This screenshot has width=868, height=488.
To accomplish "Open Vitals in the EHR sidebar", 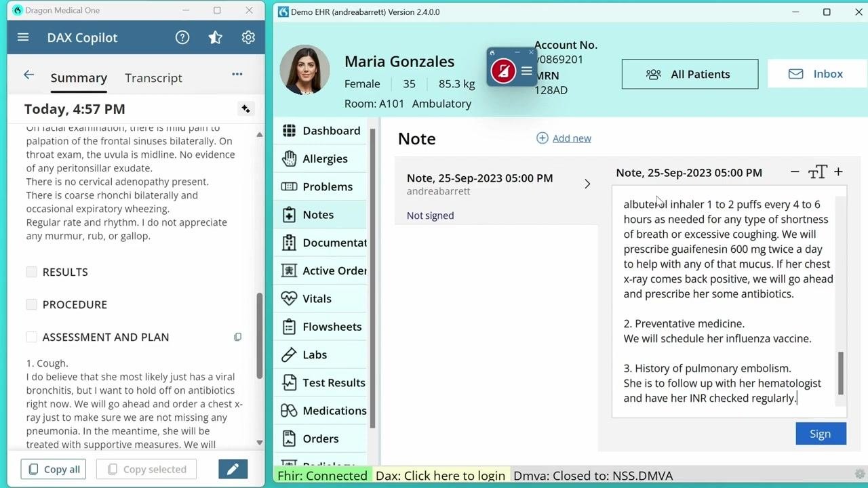I will (322, 298).
